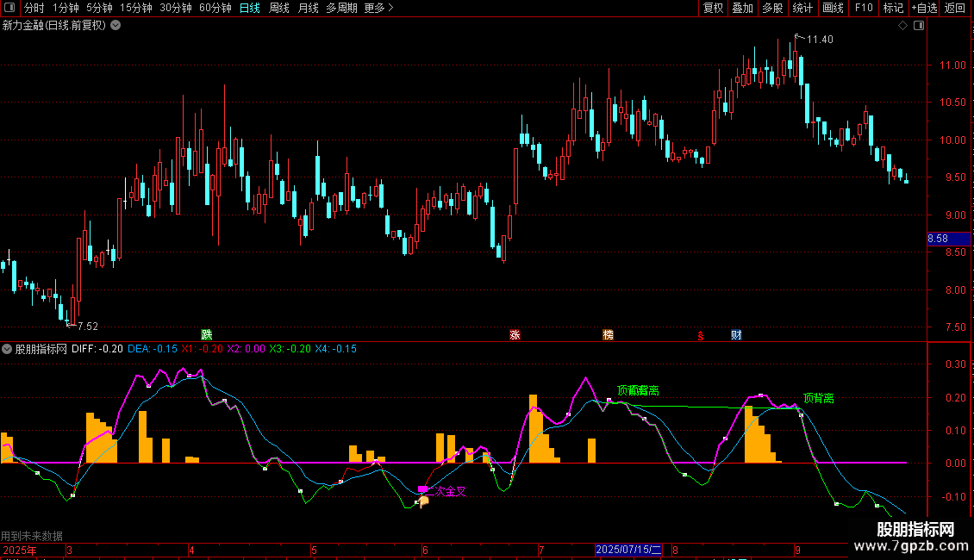This screenshot has height=560, width=974.
Task: Open the 画线 drawing tools
Action: click(x=833, y=8)
